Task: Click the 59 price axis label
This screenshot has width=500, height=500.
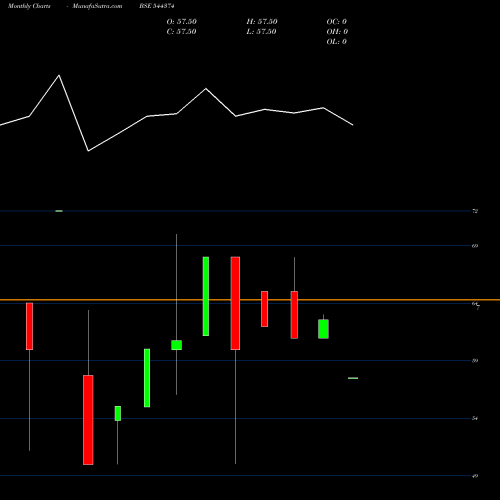Action: tap(475, 360)
